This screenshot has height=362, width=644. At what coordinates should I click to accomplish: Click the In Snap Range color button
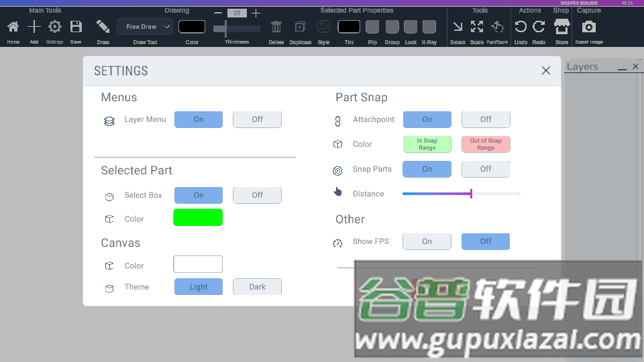(427, 144)
